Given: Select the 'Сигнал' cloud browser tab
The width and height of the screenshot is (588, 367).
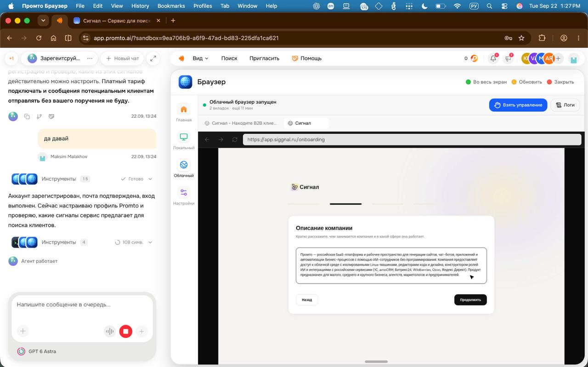Looking at the screenshot, I should click(306, 123).
